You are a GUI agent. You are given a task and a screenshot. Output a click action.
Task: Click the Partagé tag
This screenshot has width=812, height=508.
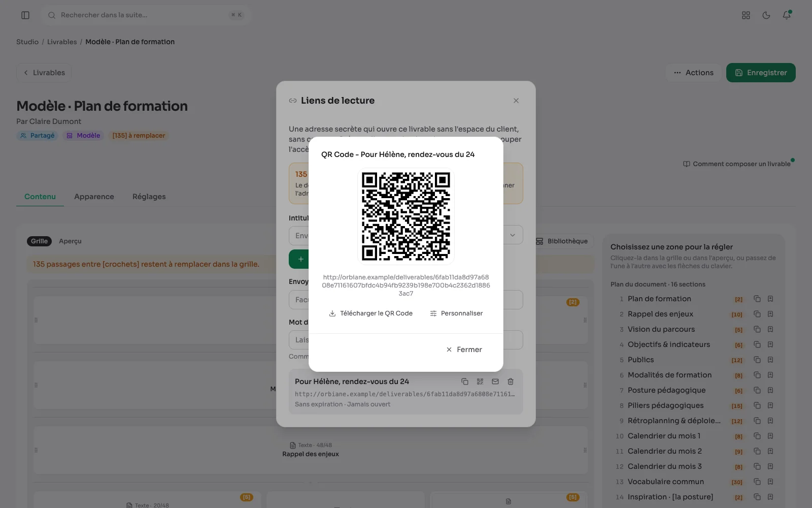[38, 136]
